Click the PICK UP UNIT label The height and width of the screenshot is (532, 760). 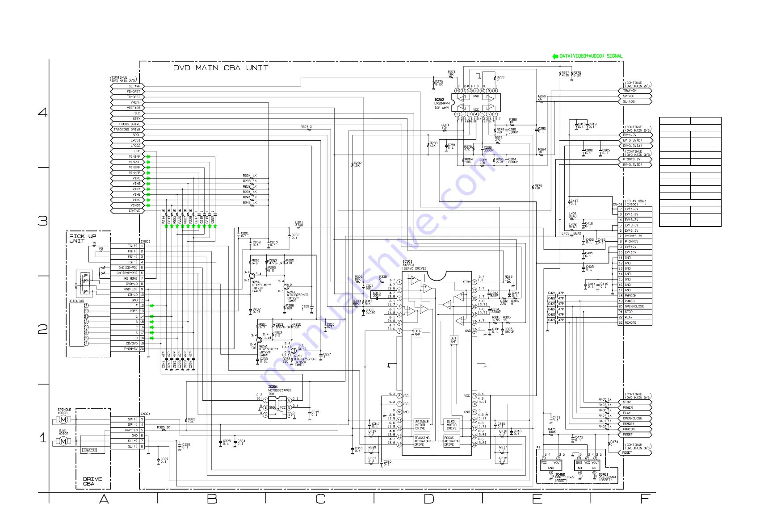click(x=82, y=239)
